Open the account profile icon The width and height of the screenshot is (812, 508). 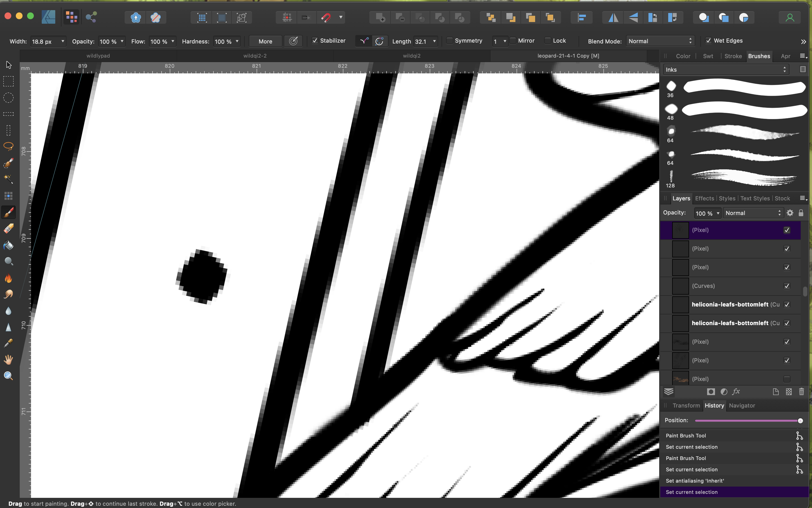pyautogui.click(x=790, y=17)
